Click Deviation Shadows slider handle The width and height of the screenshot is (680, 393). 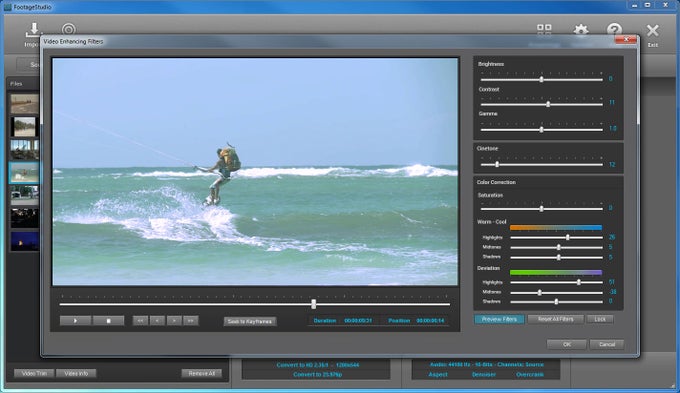pos(556,301)
